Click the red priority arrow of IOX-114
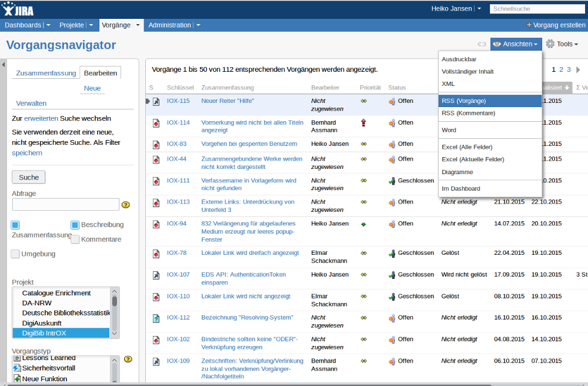This screenshot has width=588, height=386. (x=364, y=122)
